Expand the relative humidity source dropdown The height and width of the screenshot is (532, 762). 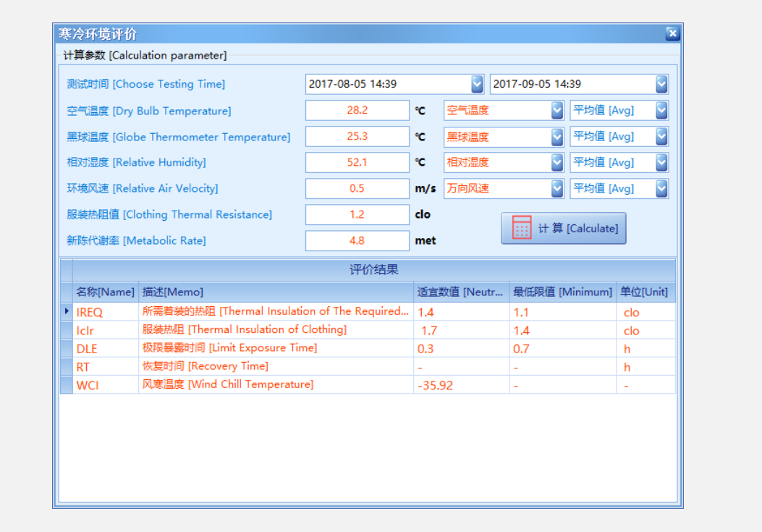click(556, 163)
